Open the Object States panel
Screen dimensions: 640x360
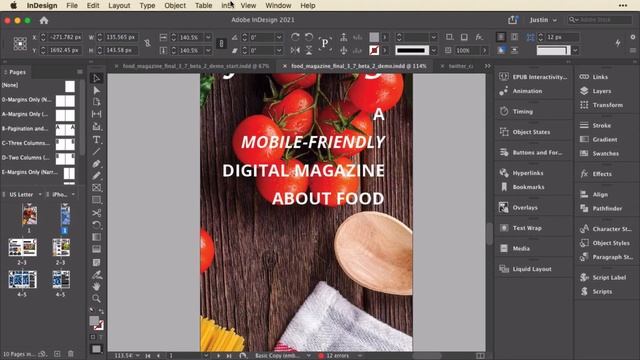[524, 132]
